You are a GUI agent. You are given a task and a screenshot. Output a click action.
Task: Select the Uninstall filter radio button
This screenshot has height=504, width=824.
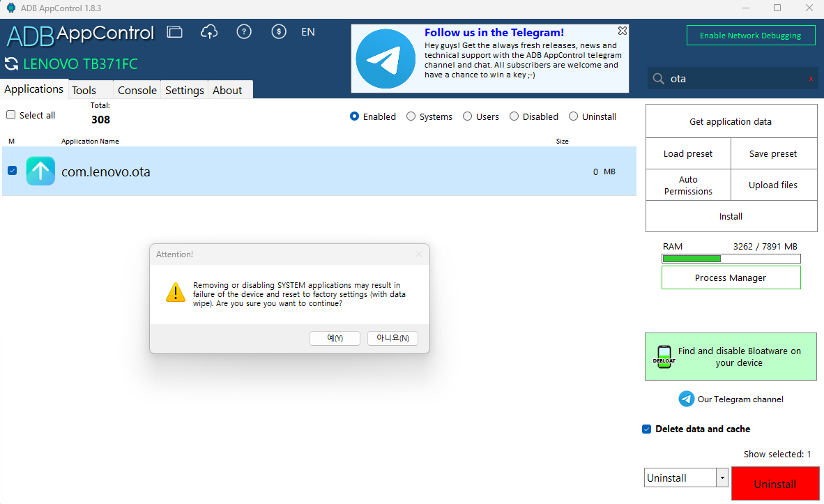tap(573, 116)
